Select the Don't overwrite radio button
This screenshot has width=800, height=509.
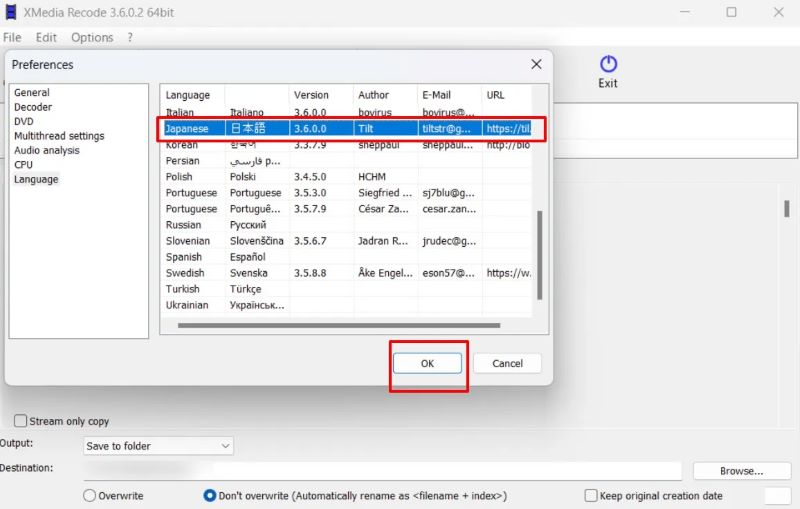click(210, 495)
